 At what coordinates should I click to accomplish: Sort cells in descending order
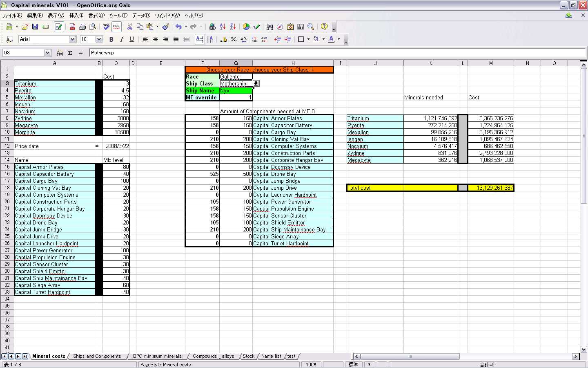coord(233,27)
